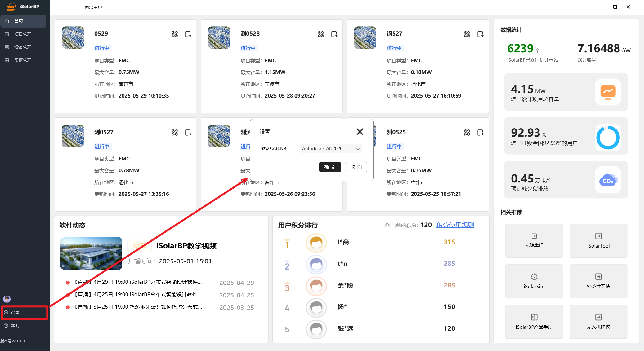Click the user avatar in the sidebar

point(7,299)
